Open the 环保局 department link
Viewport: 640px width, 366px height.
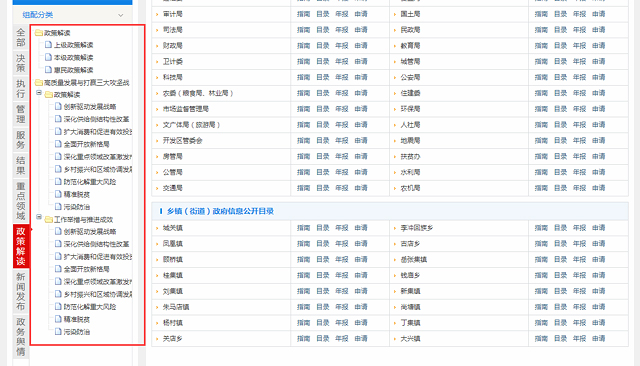click(x=410, y=109)
